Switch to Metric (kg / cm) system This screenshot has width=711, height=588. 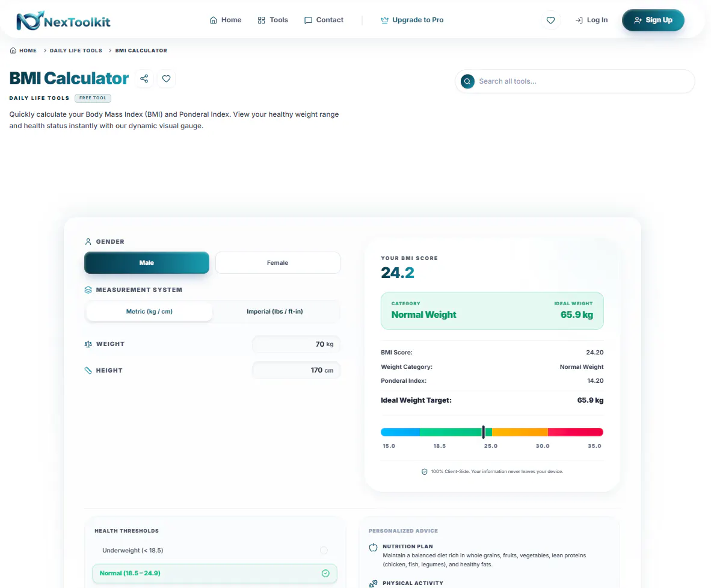[149, 311]
